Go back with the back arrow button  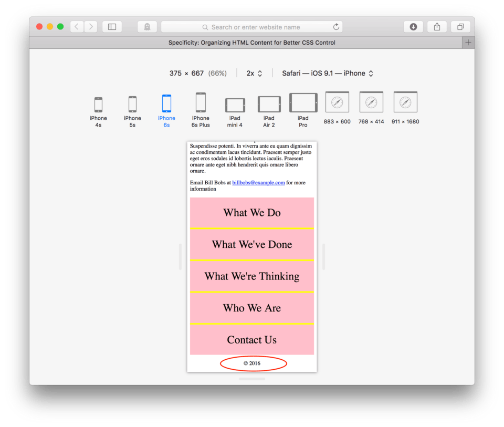point(77,27)
